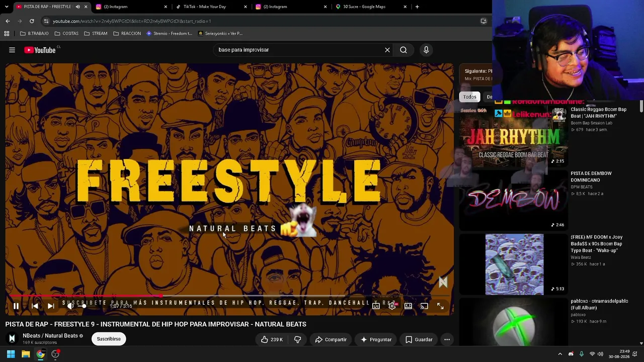Open '(FREE) MF DOOM x Joey Bada$$' title
The height and width of the screenshot is (362, 644).
click(x=597, y=244)
